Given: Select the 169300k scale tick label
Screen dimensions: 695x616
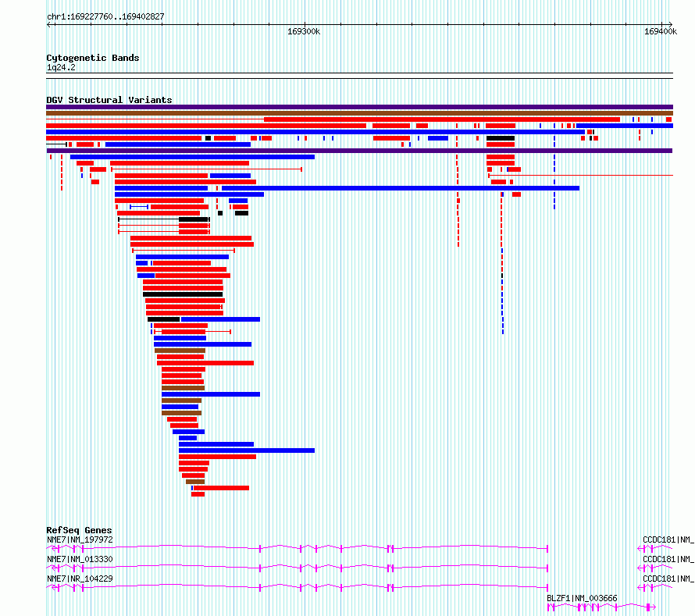Looking at the screenshot, I should 304,31.
